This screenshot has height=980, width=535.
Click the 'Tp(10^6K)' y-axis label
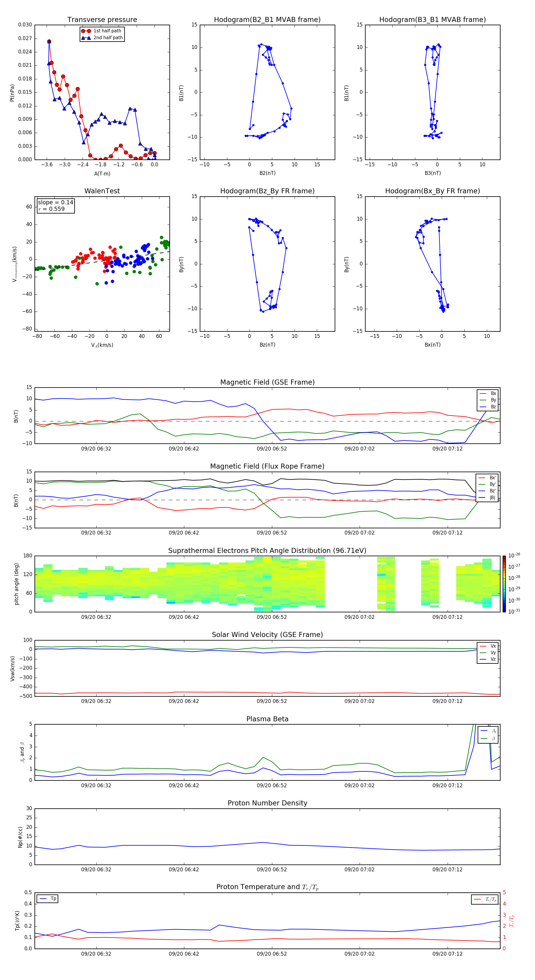[x=17, y=921]
